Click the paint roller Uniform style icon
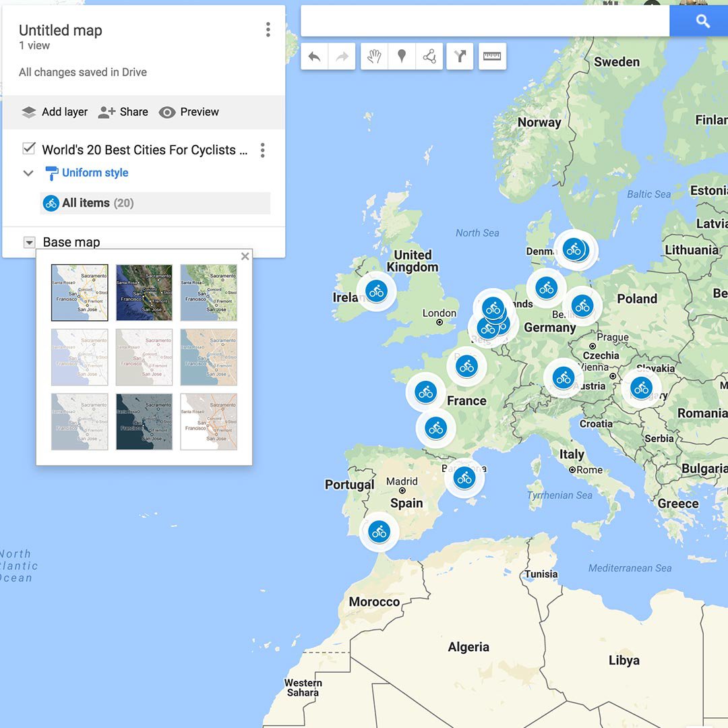This screenshot has height=728, width=728. point(51,173)
